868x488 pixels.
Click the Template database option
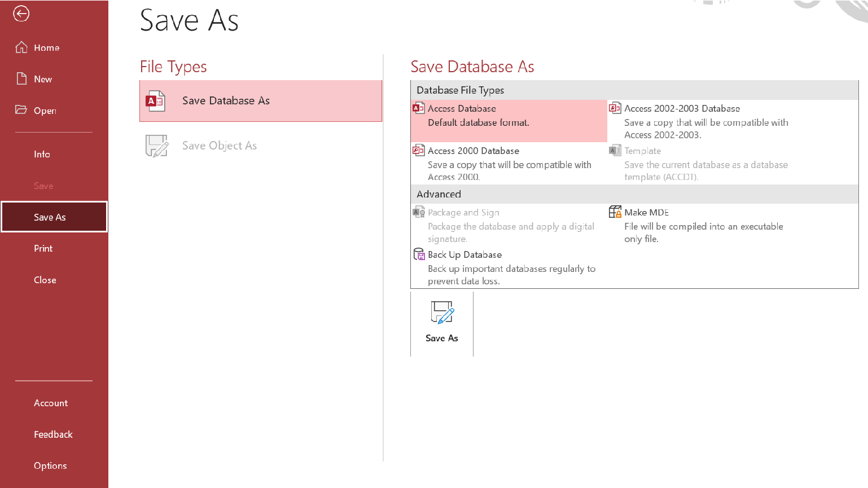(x=642, y=150)
